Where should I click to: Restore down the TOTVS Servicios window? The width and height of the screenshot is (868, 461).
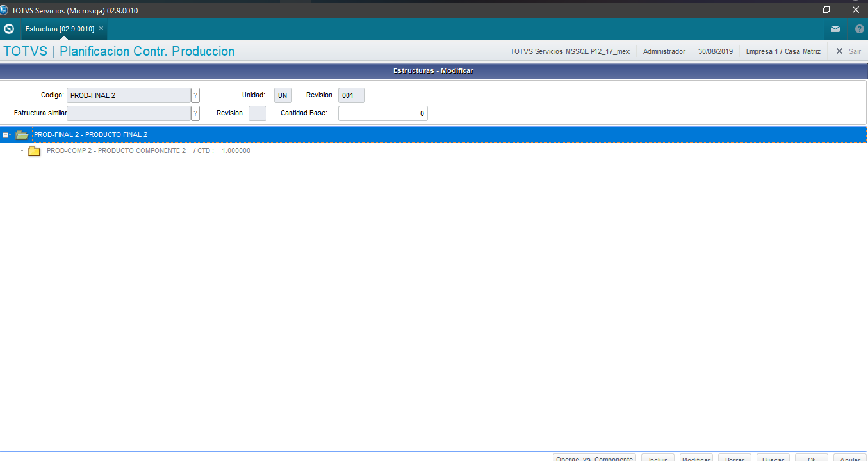[826, 10]
